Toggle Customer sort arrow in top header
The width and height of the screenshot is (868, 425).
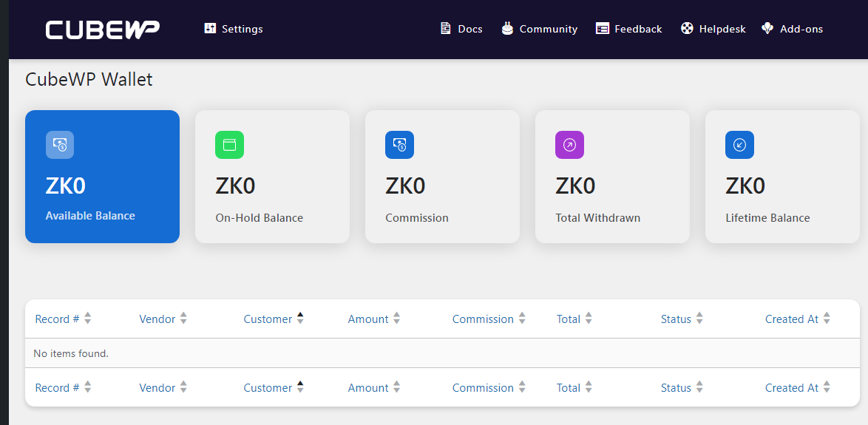tap(300, 319)
